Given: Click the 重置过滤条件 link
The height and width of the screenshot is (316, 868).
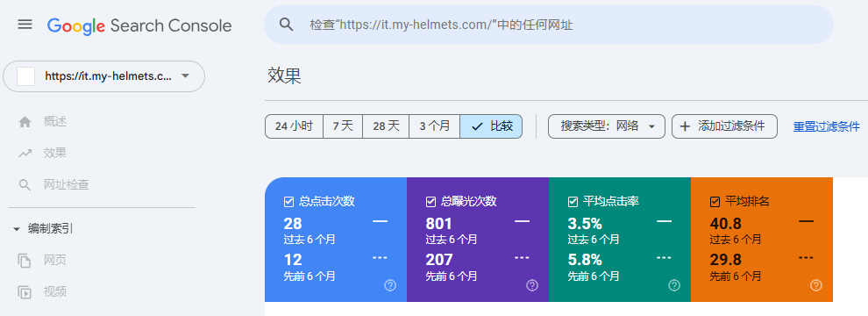Looking at the screenshot, I should click(827, 127).
